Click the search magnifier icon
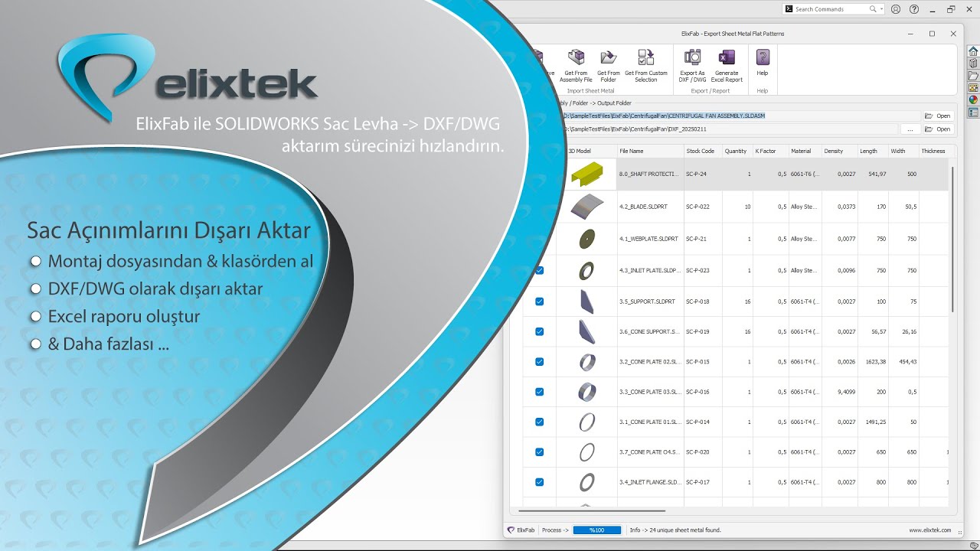 [873, 9]
